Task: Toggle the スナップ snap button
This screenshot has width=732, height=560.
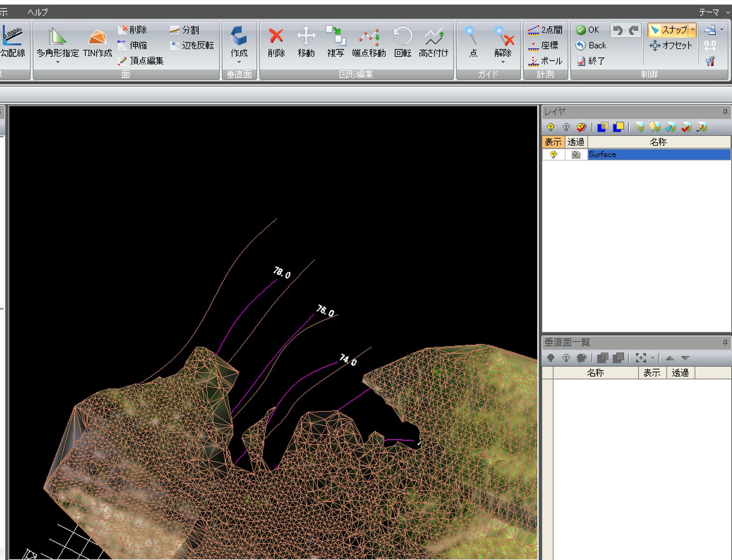Action: point(669,30)
